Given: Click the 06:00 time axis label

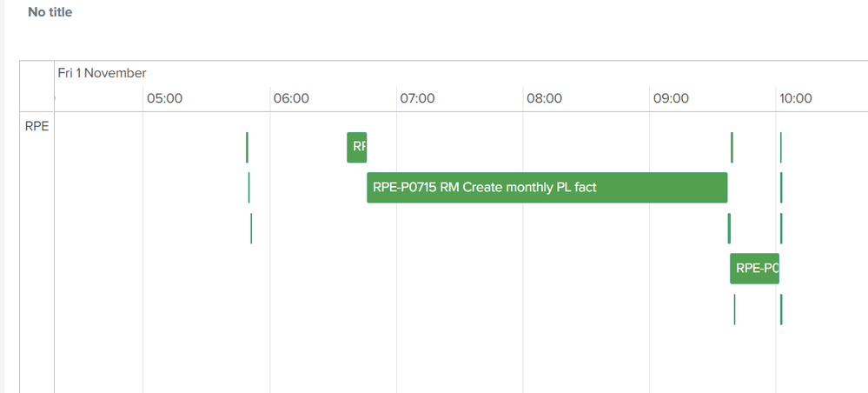Looking at the screenshot, I should (291, 98).
